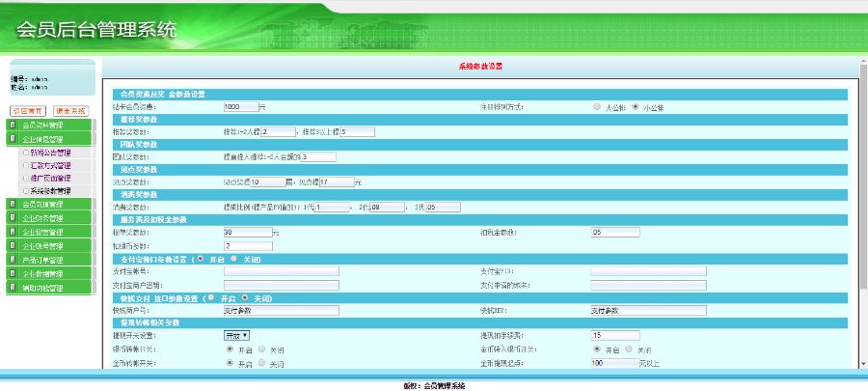The width and height of the screenshot is (868, 391).
Task: Click the vertical scrollbar thumb
Action: (x=863, y=176)
